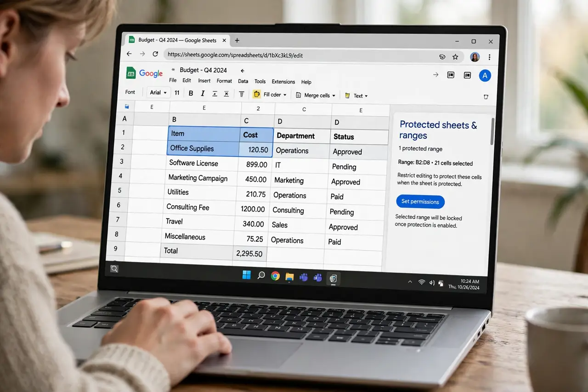Open the File menu

[173, 80]
